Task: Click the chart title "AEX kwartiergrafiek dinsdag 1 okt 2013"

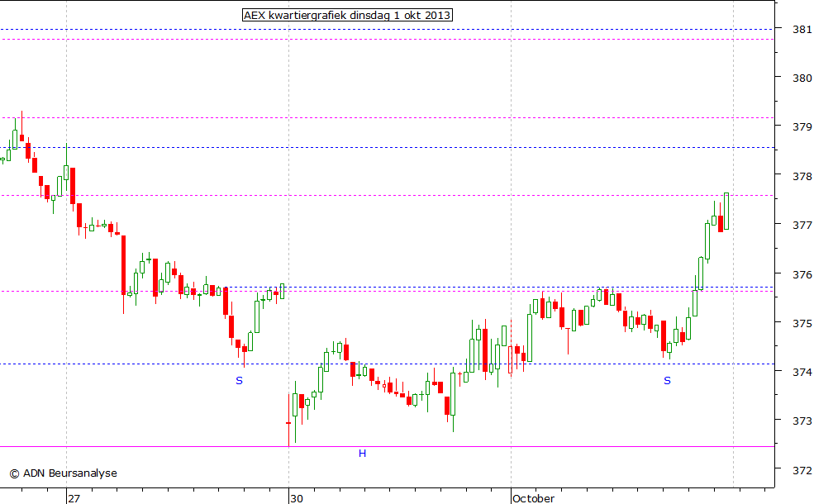Action: [347, 15]
